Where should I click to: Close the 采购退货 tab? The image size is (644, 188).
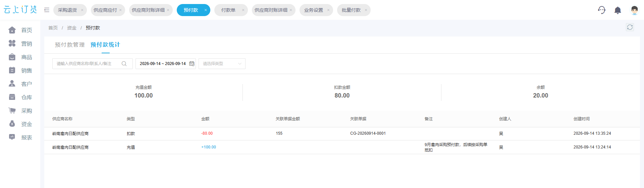tap(82, 10)
